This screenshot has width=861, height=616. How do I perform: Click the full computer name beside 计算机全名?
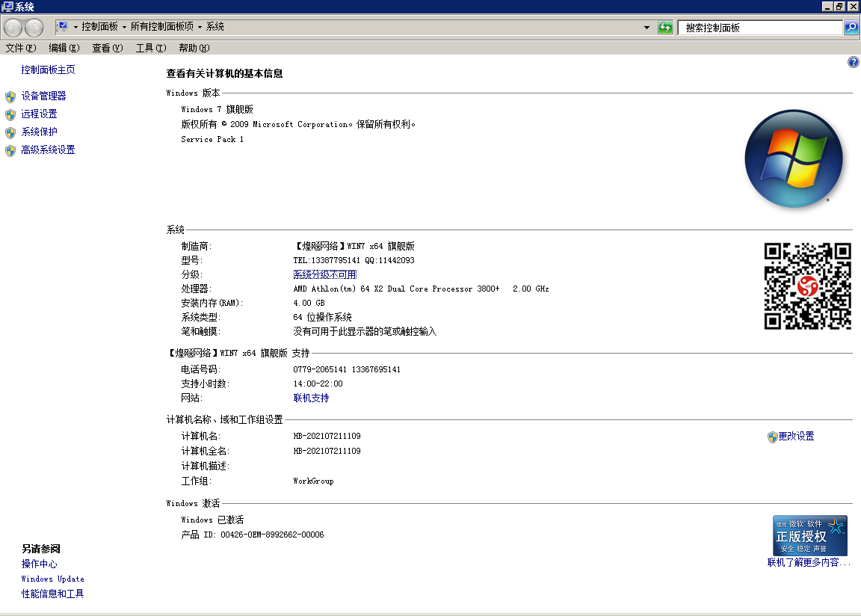(x=327, y=451)
